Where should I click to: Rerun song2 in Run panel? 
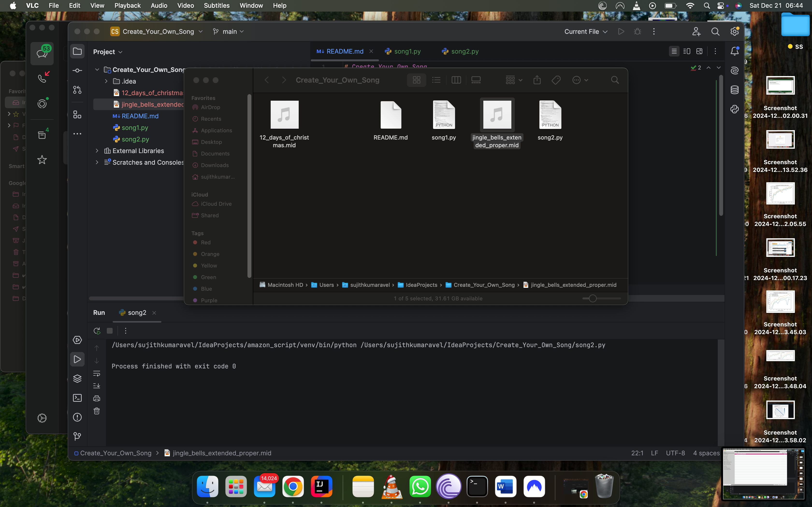click(97, 331)
